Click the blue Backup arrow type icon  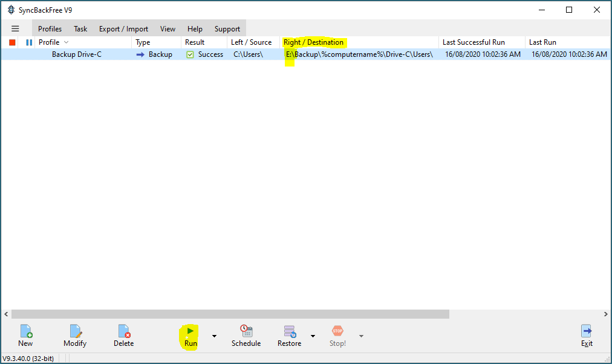click(x=140, y=54)
